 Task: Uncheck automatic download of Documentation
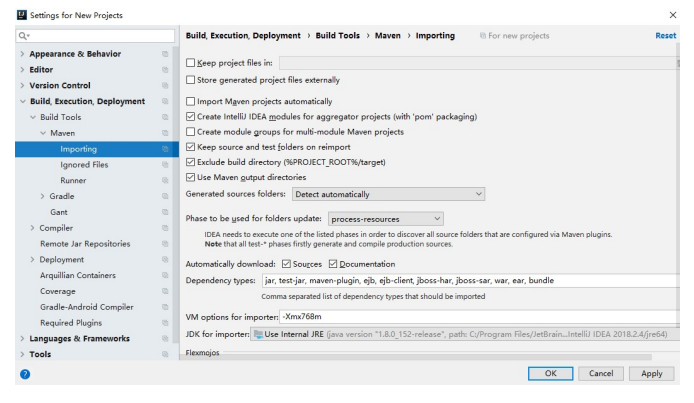click(333, 264)
